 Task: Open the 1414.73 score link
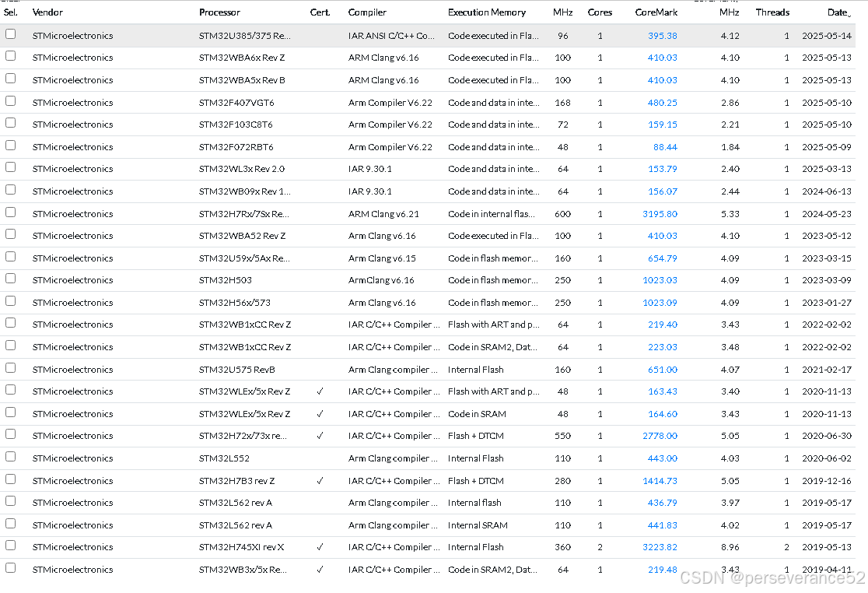click(x=660, y=481)
